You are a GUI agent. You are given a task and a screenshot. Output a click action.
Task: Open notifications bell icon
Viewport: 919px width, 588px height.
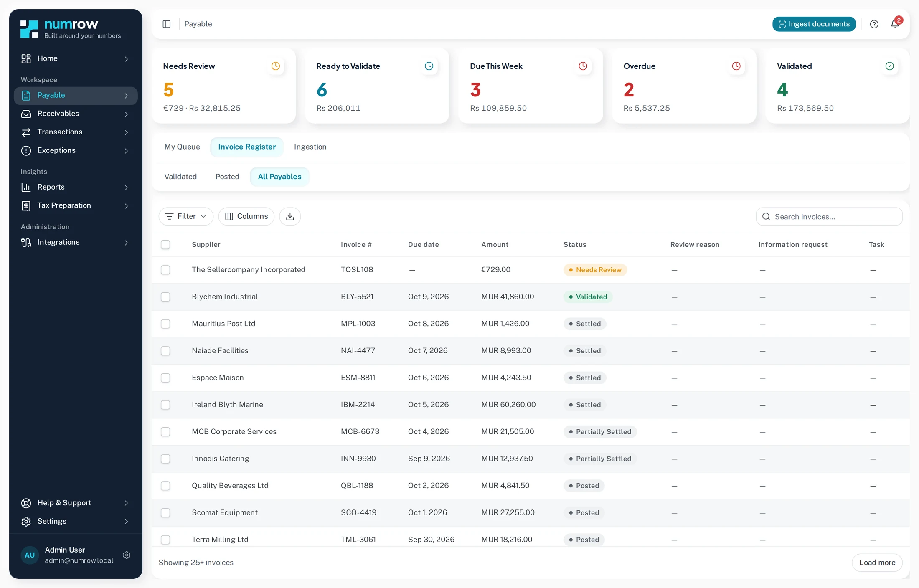[x=895, y=24]
